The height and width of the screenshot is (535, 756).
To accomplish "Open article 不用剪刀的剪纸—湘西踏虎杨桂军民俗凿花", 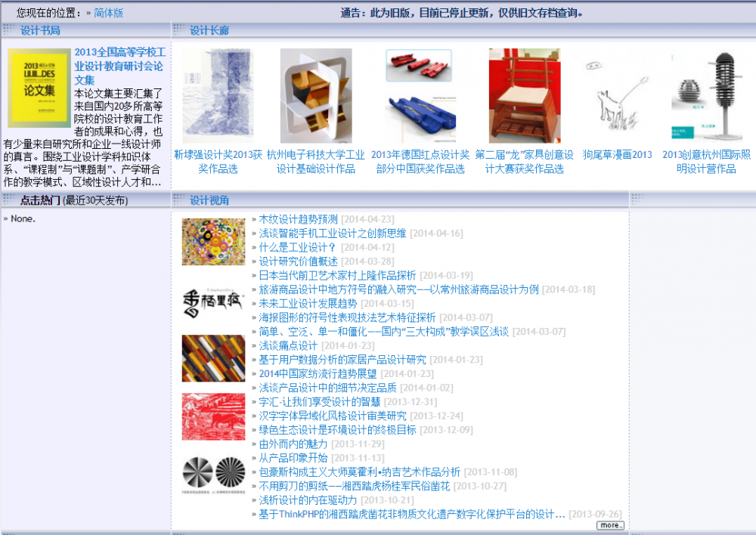I will (354, 486).
